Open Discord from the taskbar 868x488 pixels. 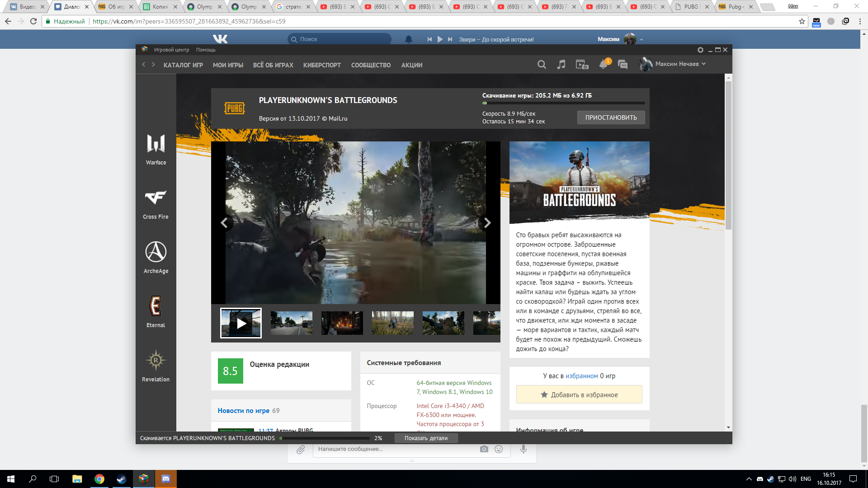tap(166, 479)
